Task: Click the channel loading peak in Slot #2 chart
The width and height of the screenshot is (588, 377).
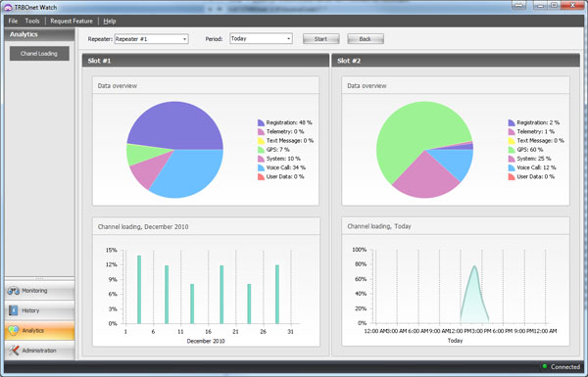Action: click(474, 266)
